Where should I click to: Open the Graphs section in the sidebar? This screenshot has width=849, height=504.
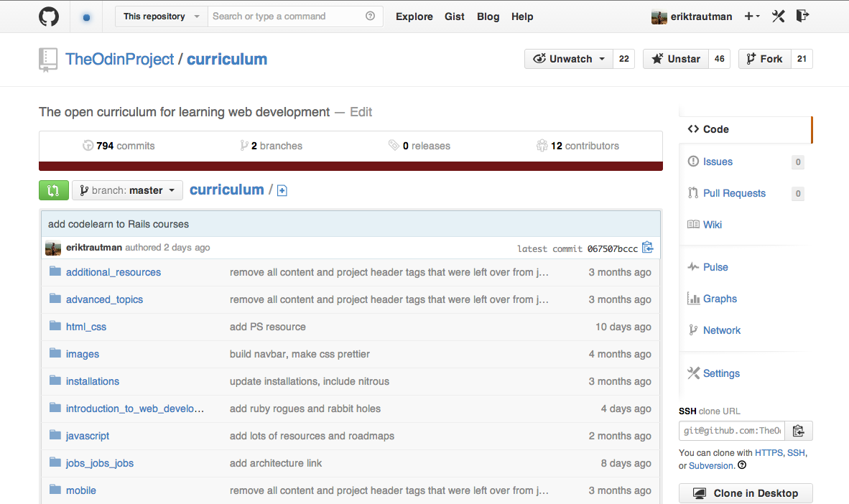pyautogui.click(x=719, y=298)
